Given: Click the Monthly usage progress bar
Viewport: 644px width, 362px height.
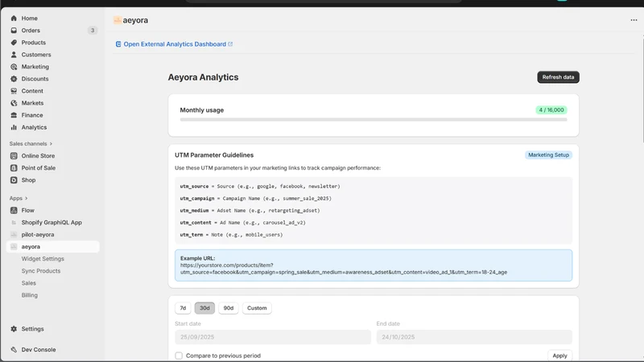Looking at the screenshot, I should [374, 119].
